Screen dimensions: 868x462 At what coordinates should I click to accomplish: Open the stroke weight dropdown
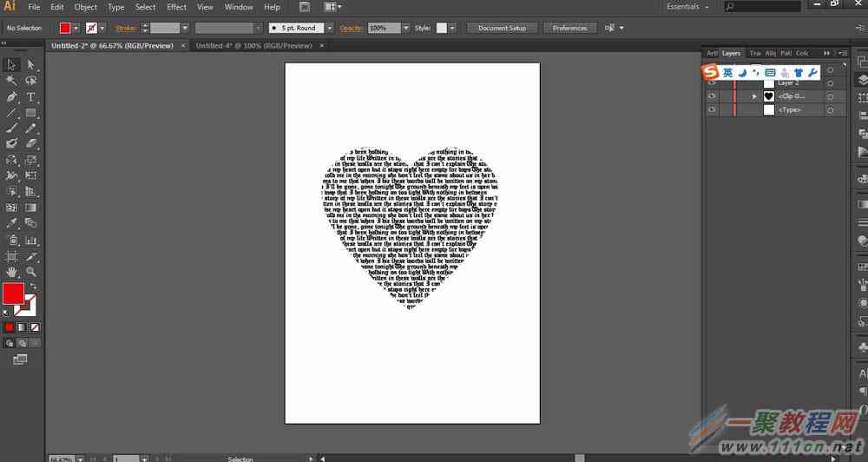(x=185, y=28)
